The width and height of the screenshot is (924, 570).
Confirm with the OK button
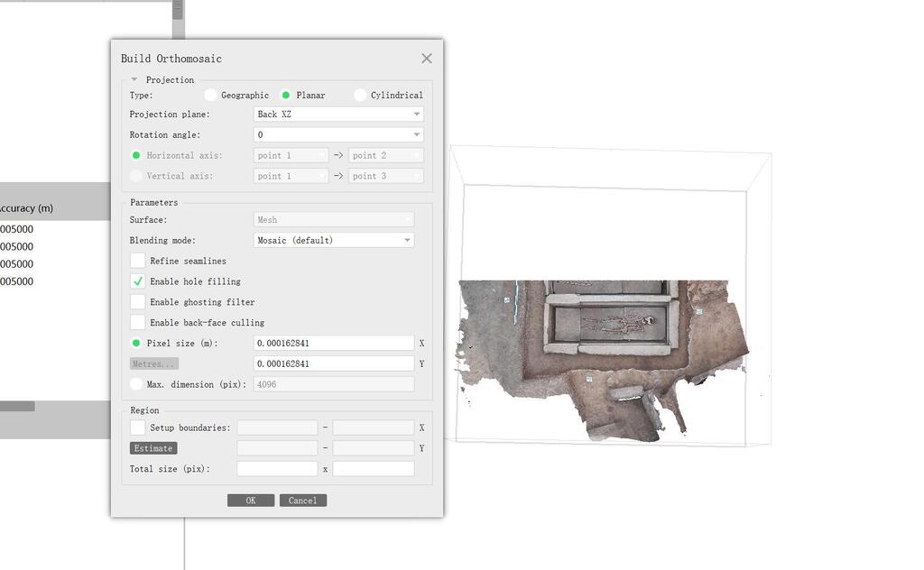(x=250, y=501)
